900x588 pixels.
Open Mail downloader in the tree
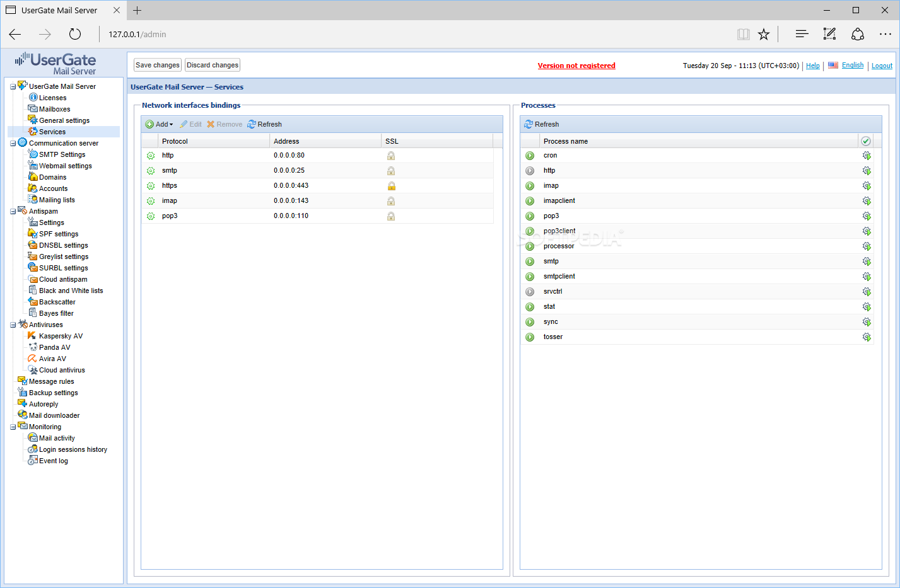(54, 415)
